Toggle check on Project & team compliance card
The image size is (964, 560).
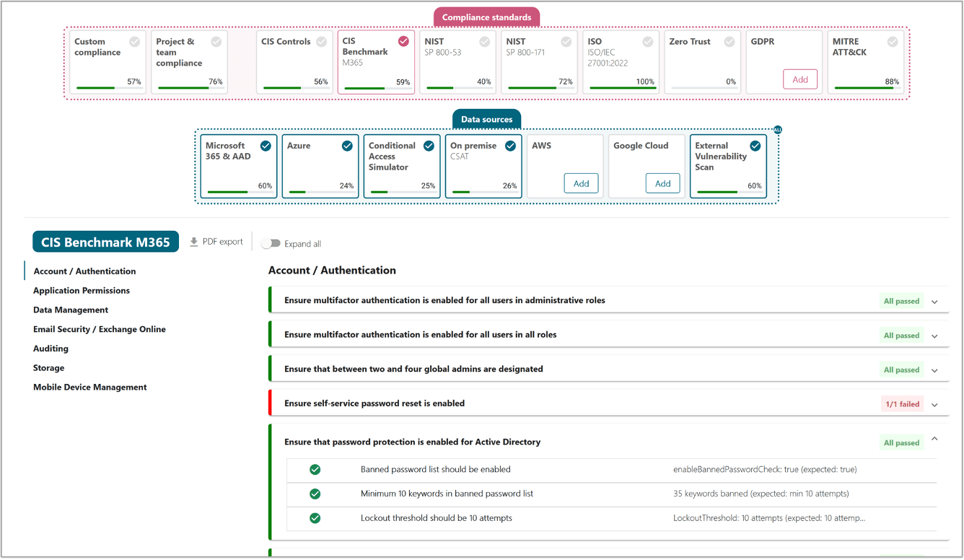tap(216, 42)
